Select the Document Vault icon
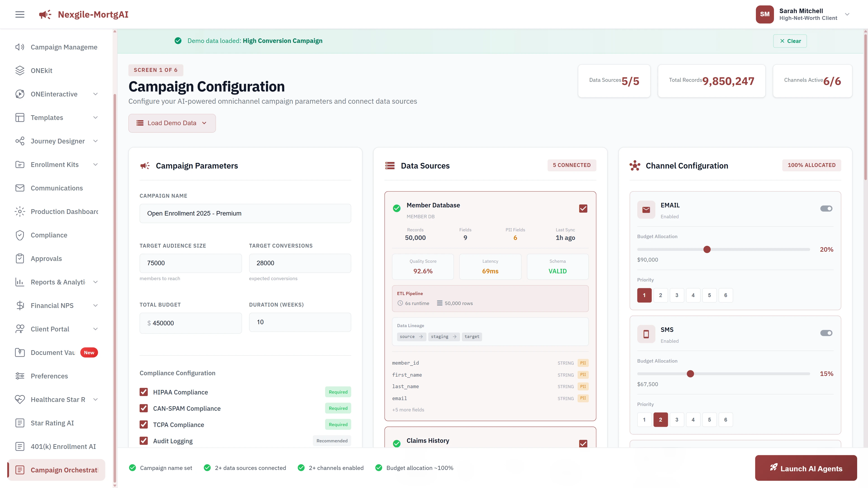 pos(19,352)
